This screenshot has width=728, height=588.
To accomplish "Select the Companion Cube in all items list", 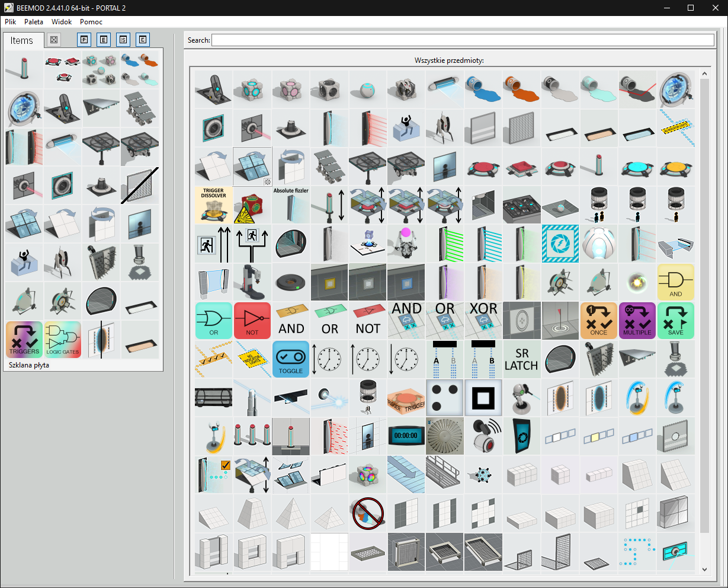I will point(291,90).
